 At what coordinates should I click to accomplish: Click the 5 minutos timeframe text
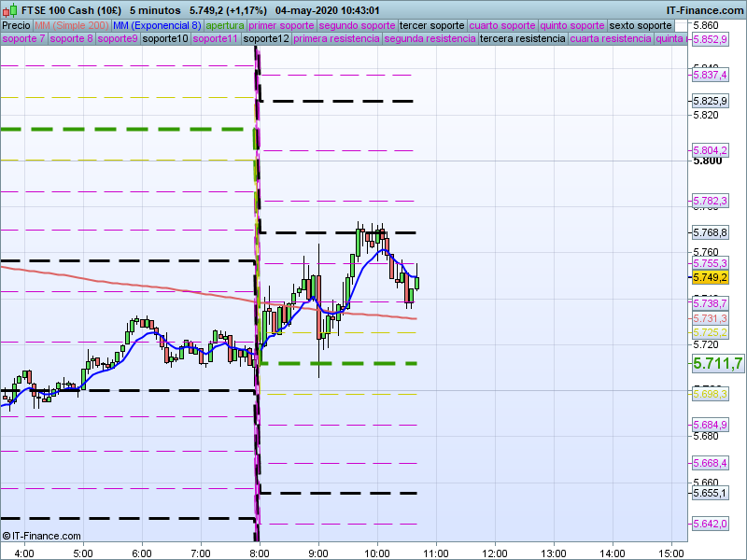coord(158,9)
